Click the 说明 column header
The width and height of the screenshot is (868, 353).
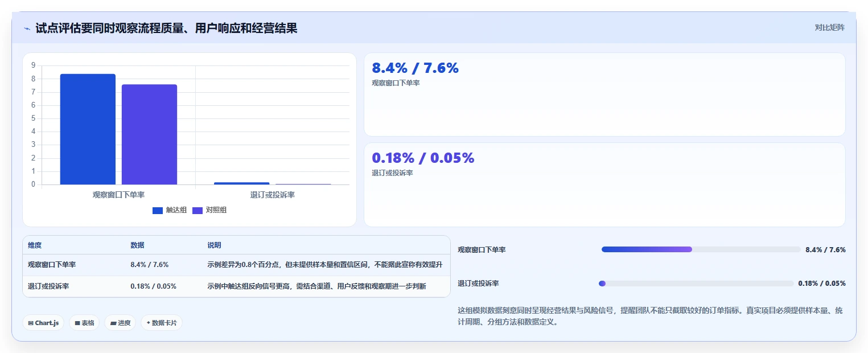pos(214,245)
